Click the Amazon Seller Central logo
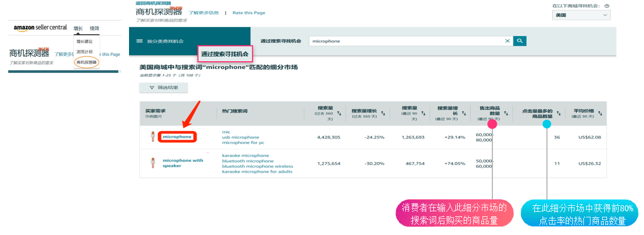644x235 pixels. point(40,28)
